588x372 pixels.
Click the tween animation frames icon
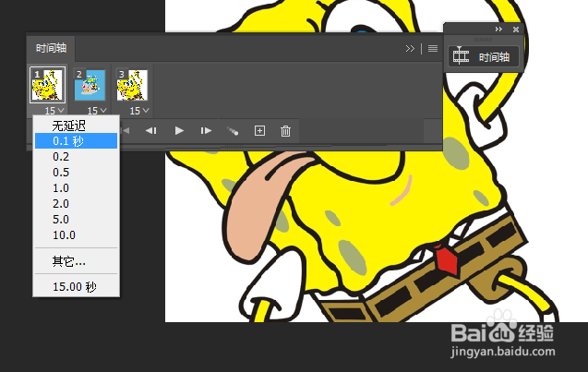point(233,131)
